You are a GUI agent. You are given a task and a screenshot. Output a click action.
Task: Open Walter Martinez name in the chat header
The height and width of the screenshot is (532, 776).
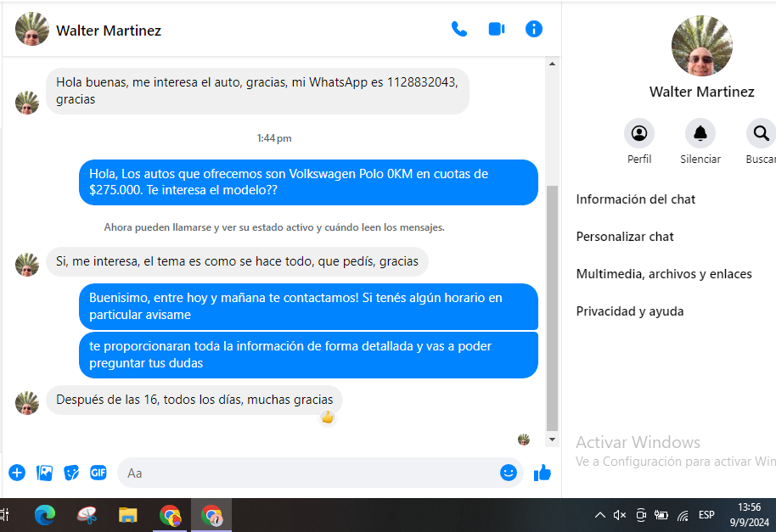(x=109, y=31)
